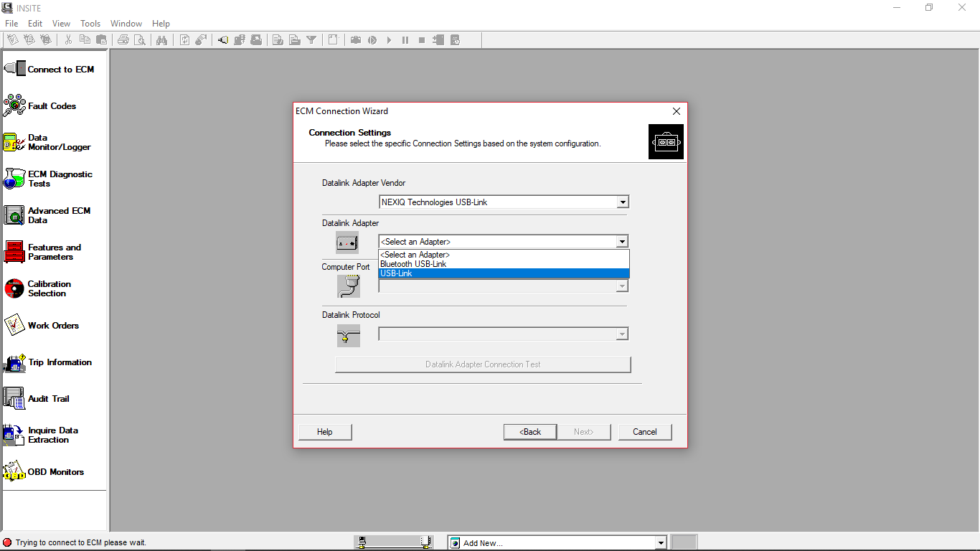Click the connection status icon in status bar
The image size is (980, 551).
(8, 542)
